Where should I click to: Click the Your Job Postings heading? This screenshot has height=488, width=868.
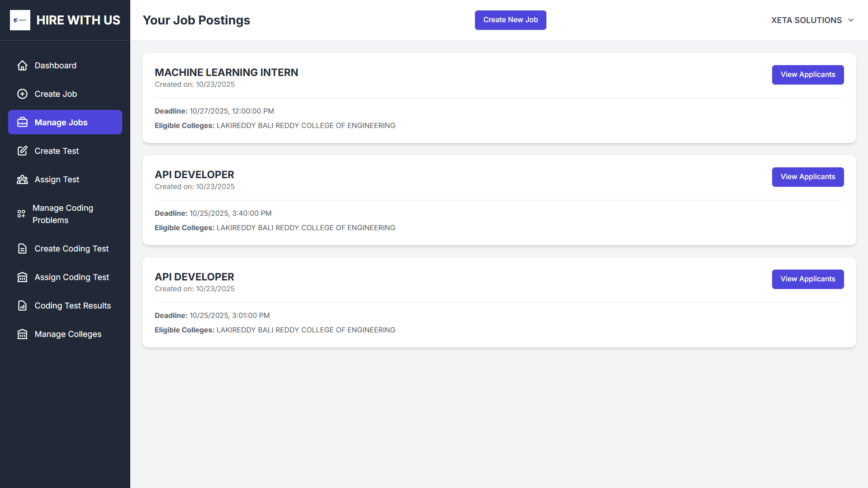(x=196, y=20)
